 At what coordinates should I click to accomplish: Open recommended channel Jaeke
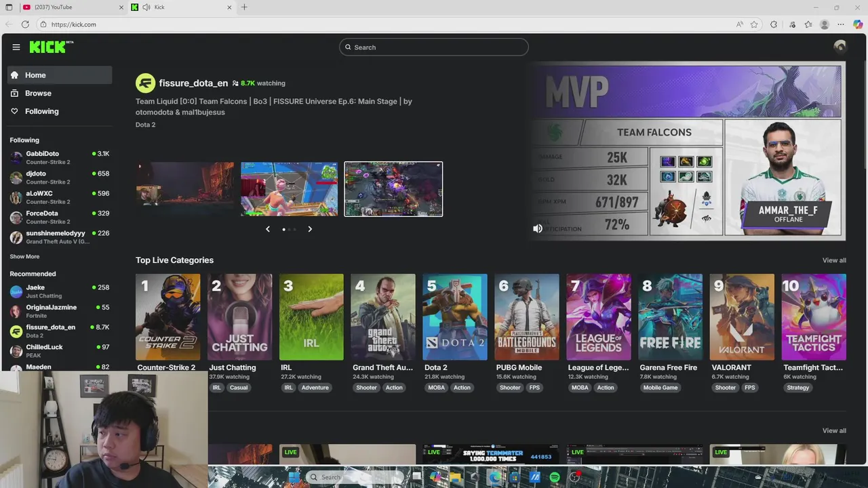point(60,291)
